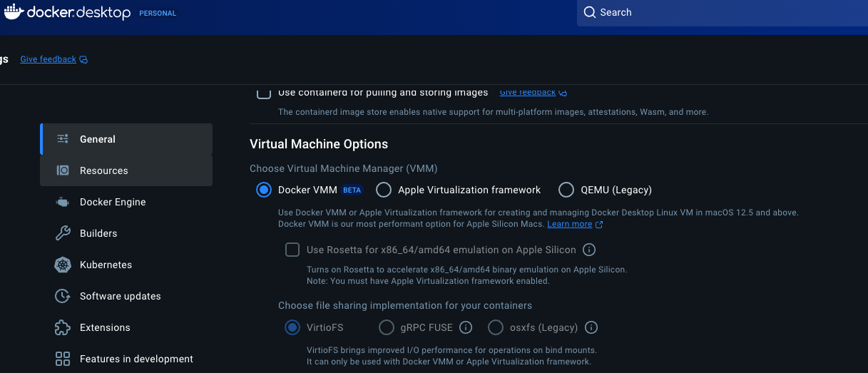The width and height of the screenshot is (868, 373).
Task: Select the Apple Virtualization framework radio button
Action: click(384, 190)
